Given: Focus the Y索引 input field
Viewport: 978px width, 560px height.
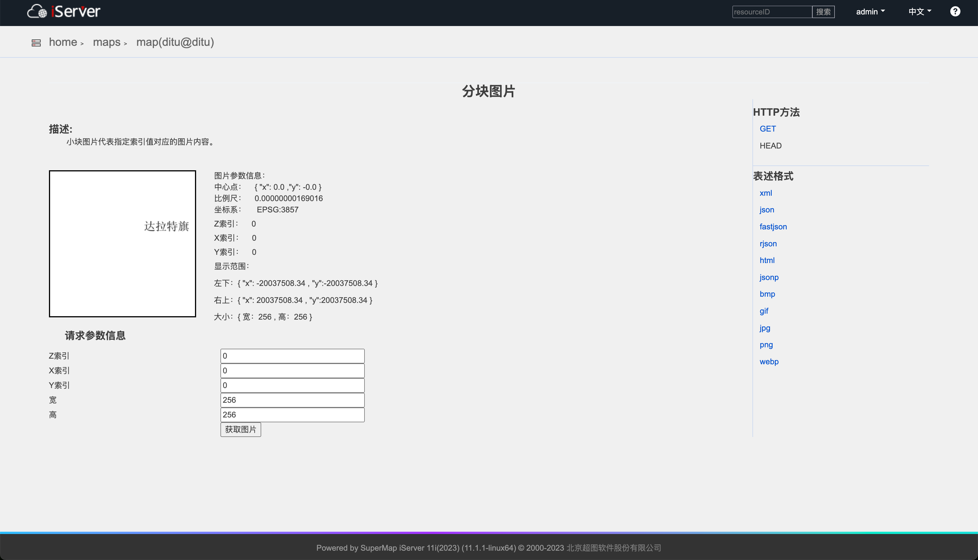Looking at the screenshot, I should (292, 385).
